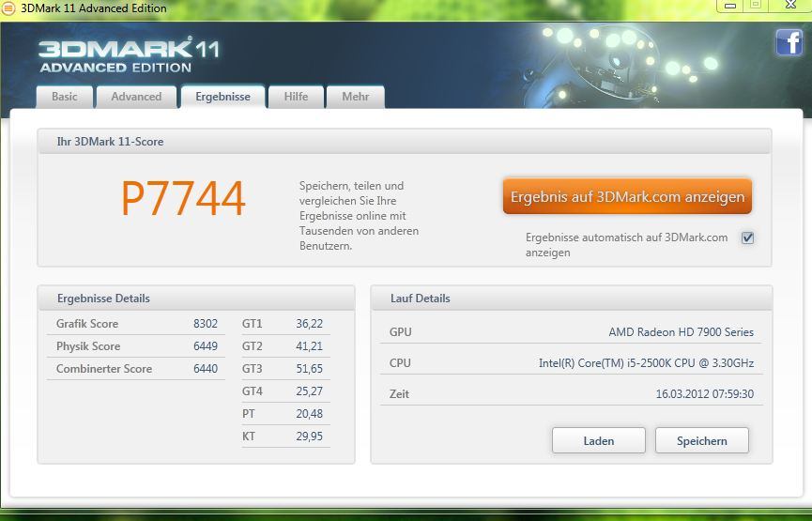
Task: Click the 3DMark app icon in title bar
Action: (8, 8)
